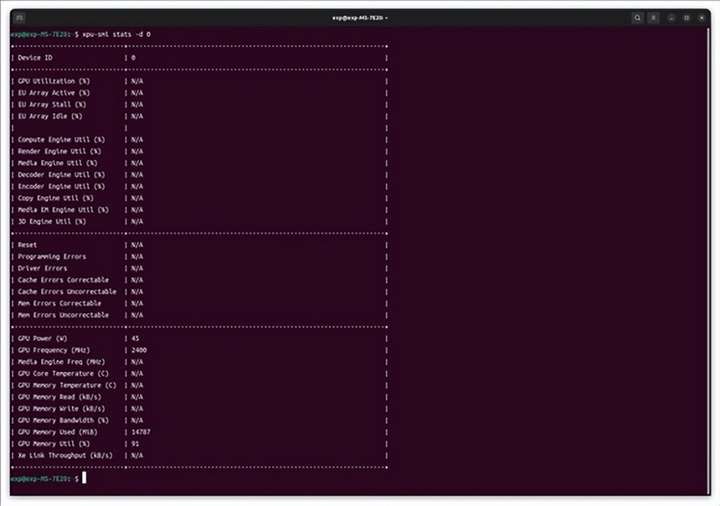The image size is (720, 506).
Task: Click the '3D Engine Util (%)' label
Action: (52, 222)
